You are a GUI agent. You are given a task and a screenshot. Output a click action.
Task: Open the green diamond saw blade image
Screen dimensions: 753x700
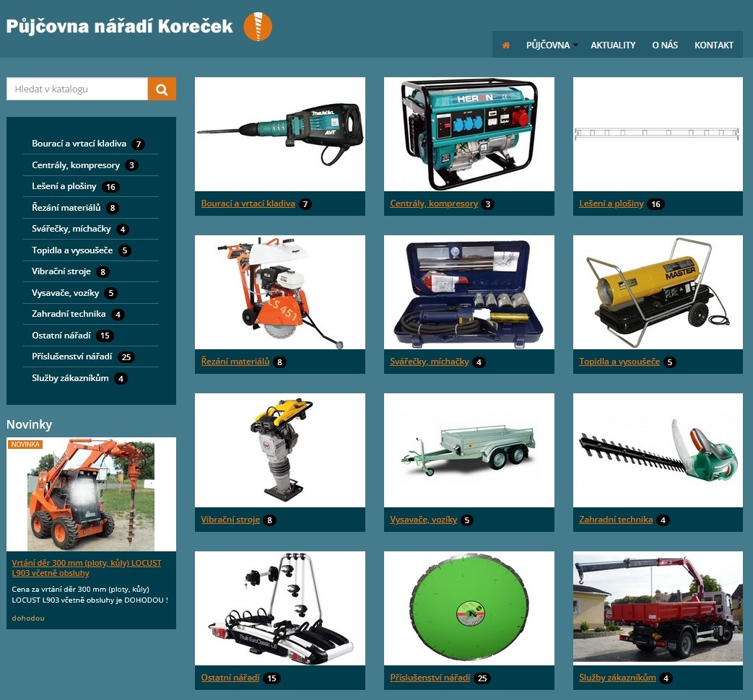tap(469, 608)
